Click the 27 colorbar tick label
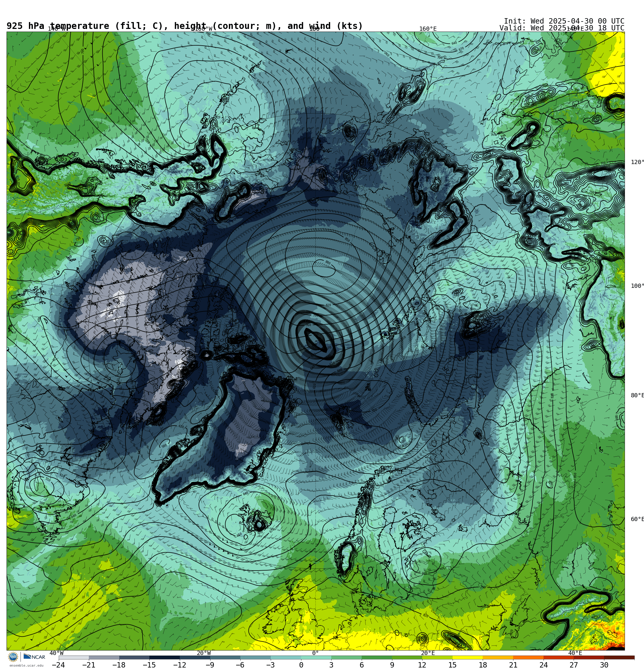The height and width of the screenshot is (669, 644). point(574,665)
